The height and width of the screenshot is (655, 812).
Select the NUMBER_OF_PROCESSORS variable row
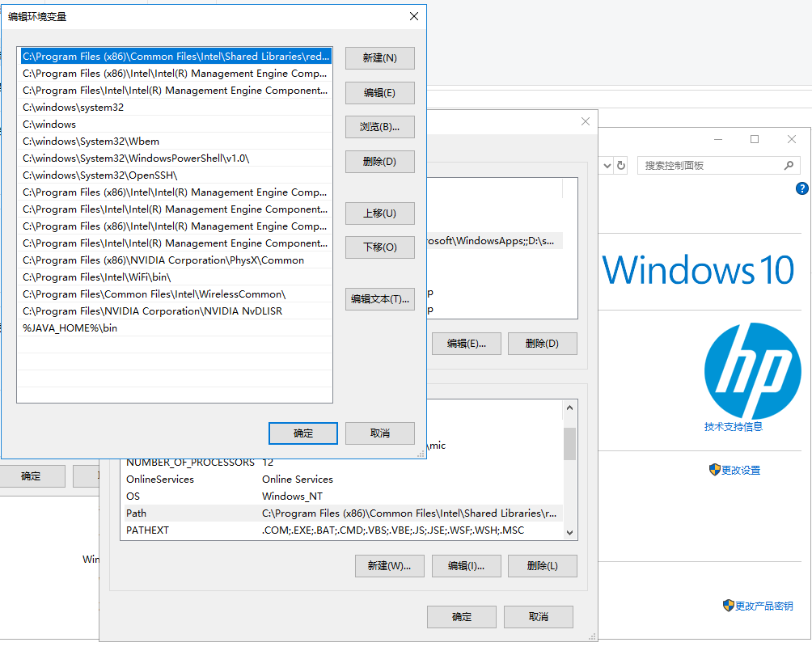[x=342, y=463]
